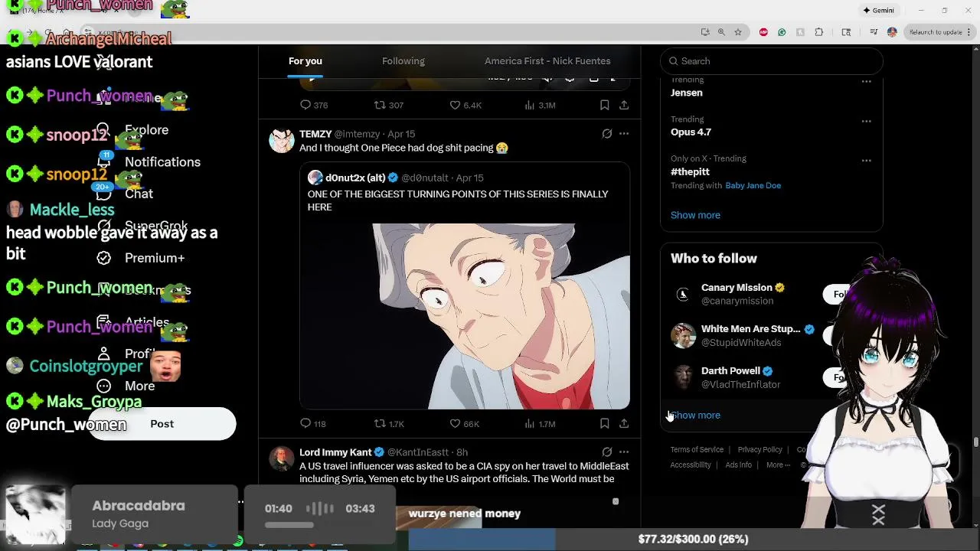Open Darth Powell profile
This screenshot has width=980, height=551.
pyautogui.click(x=730, y=371)
